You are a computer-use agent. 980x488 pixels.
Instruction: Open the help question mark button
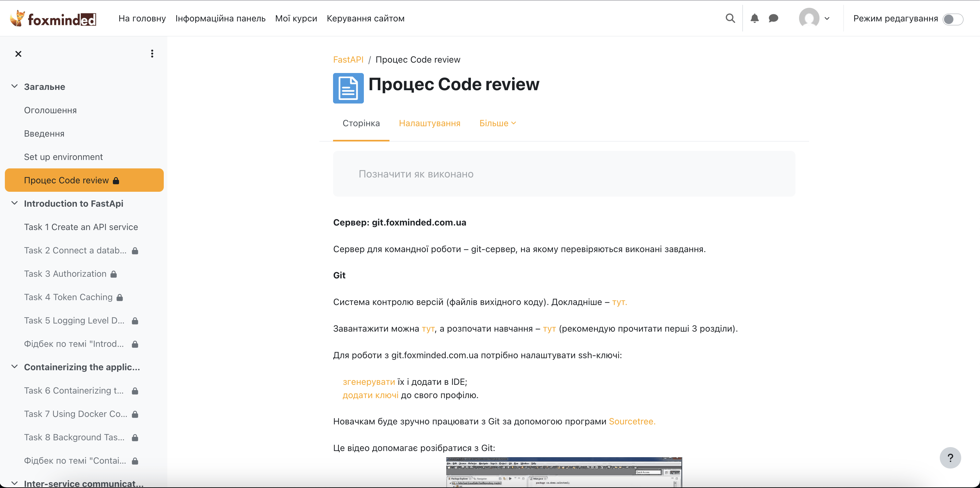(x=950, y=457)
